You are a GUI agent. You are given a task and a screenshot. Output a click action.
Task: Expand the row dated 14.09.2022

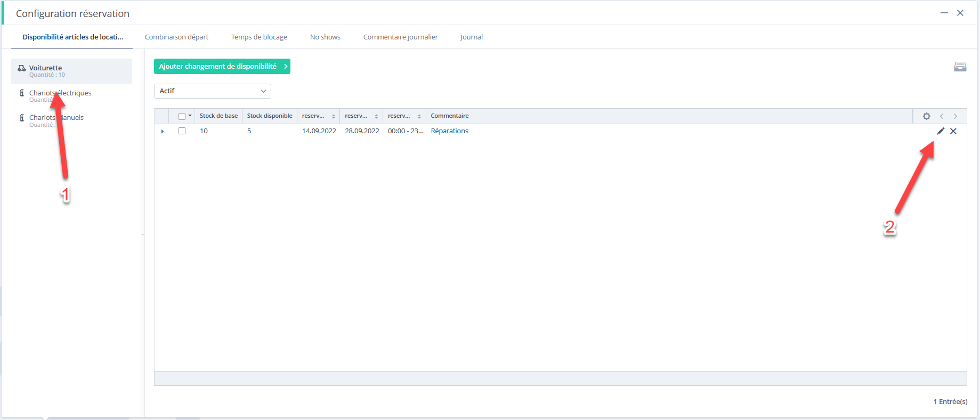(x=163, y=131)
